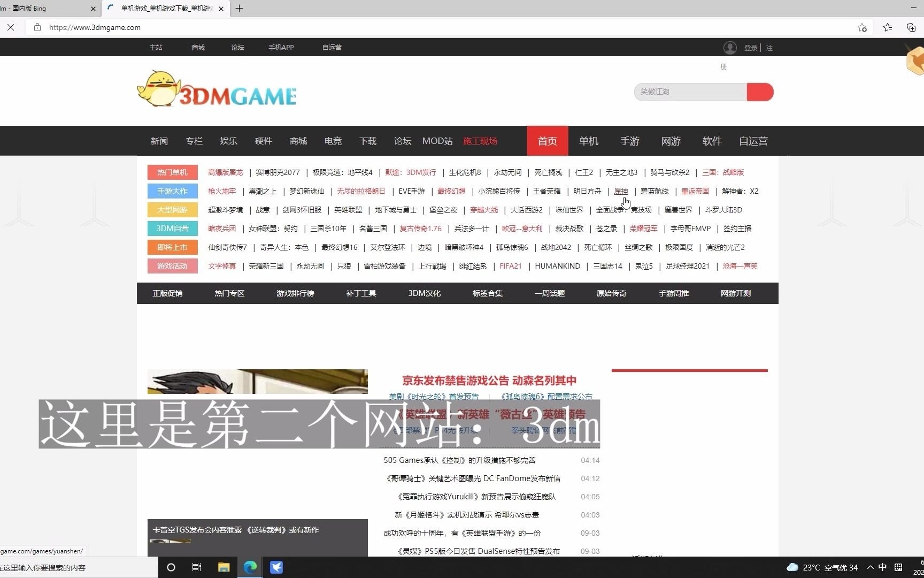924x578 pixels.
Task: Open the favorites list icon
Action: [888, 27]
